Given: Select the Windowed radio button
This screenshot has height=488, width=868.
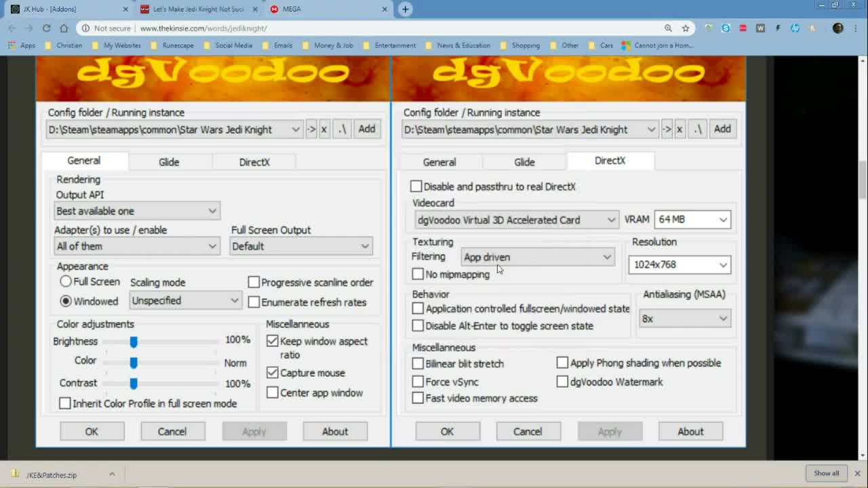Looking at the screenshot, I should coord(66,301).
